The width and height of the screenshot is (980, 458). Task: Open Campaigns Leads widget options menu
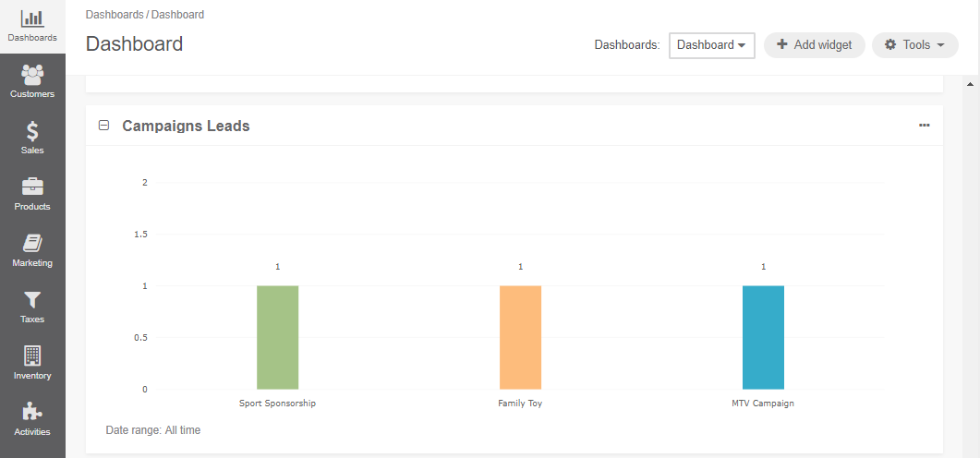pos(924,126)
